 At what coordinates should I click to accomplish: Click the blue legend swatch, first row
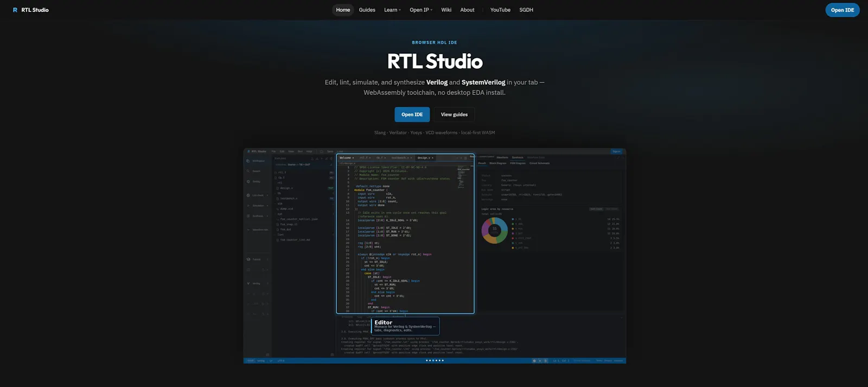[513, 219]
